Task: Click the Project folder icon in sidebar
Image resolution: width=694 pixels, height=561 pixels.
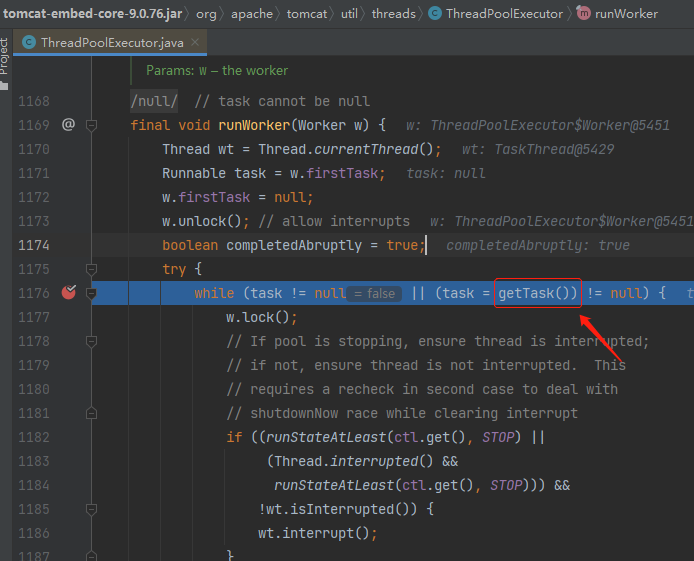Action: coord(4,85)
